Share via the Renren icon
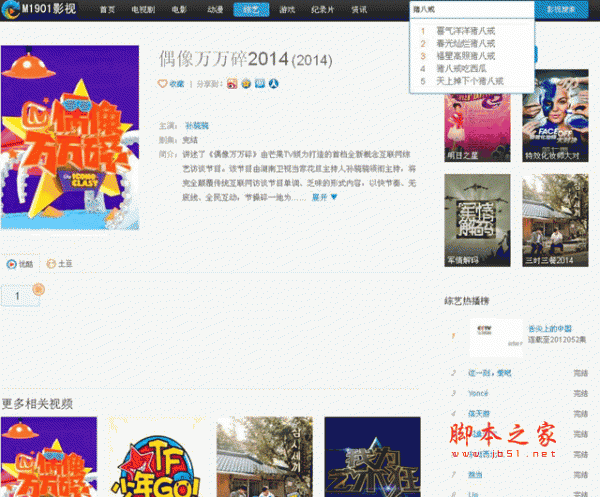Viewport: 600px width, 497px height. 274,83
